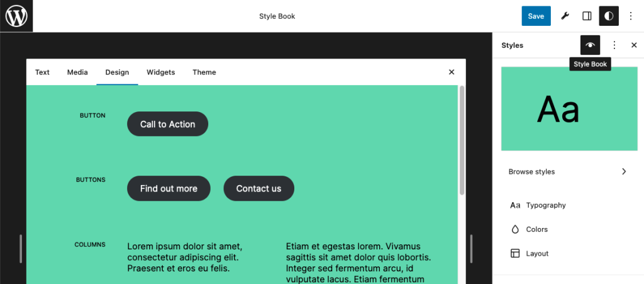Open the Layout settings icon

pos(515,254)
